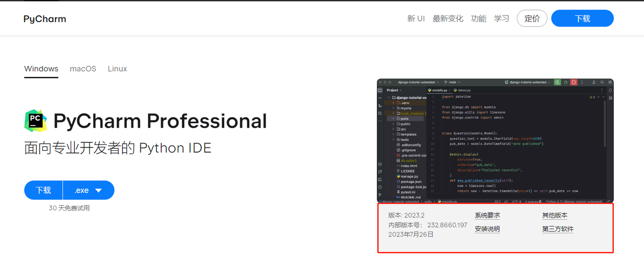Click the debug bug icon in IDE toolbar

point(566,82)
